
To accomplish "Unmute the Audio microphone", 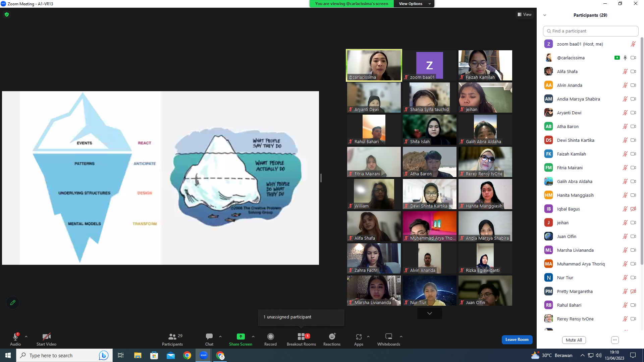I will (15, 339).
